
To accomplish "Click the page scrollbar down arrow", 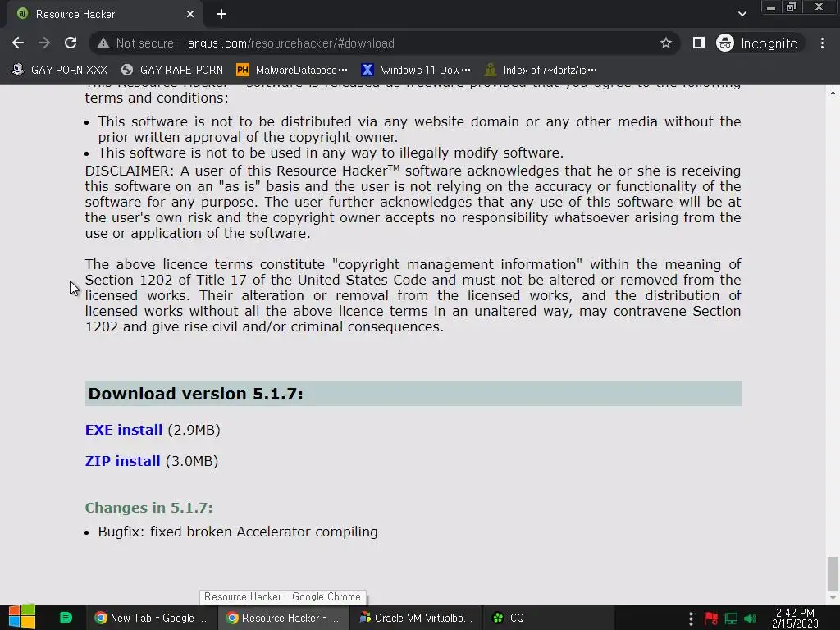I will (x=833, y=598).
